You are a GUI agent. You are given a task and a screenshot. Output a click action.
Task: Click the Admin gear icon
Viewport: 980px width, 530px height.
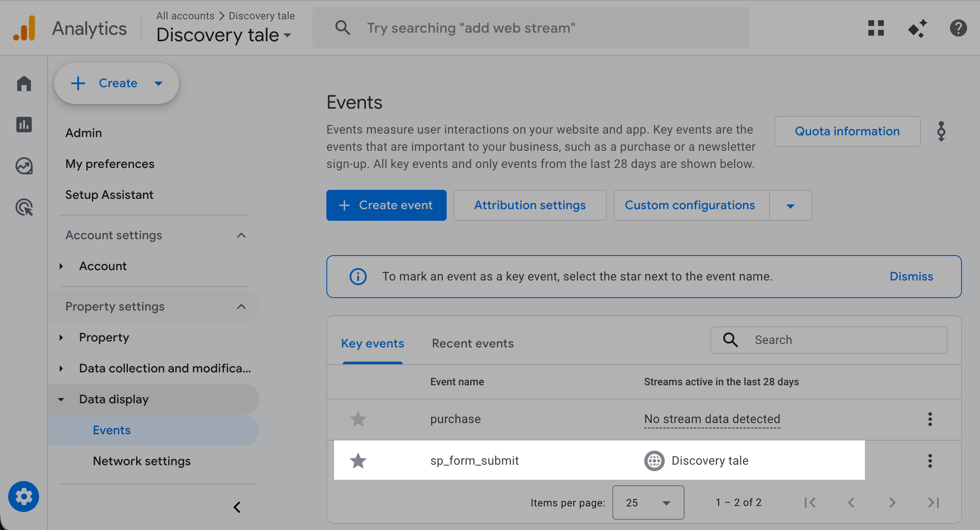[x=24, y=496]
